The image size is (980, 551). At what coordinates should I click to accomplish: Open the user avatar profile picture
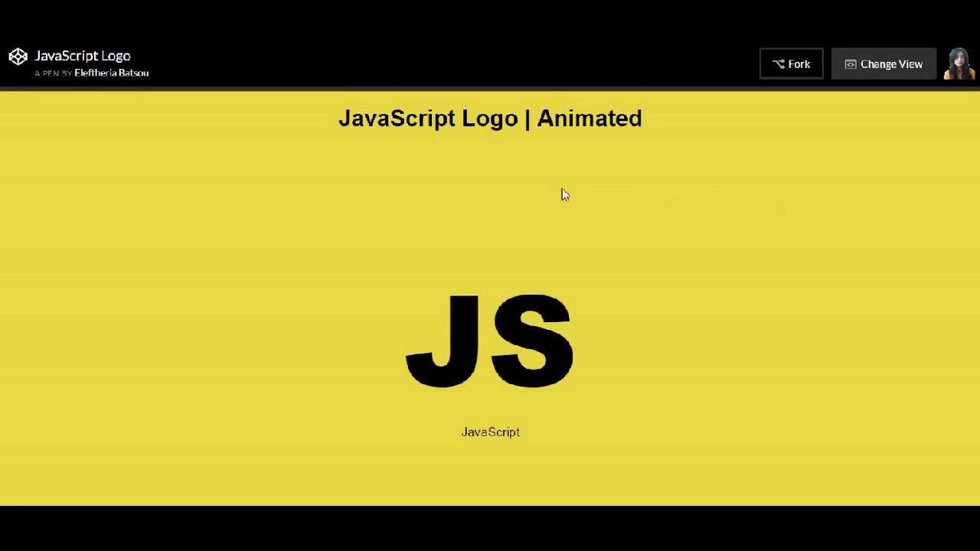pyautogui.click(x=959, y=64)
